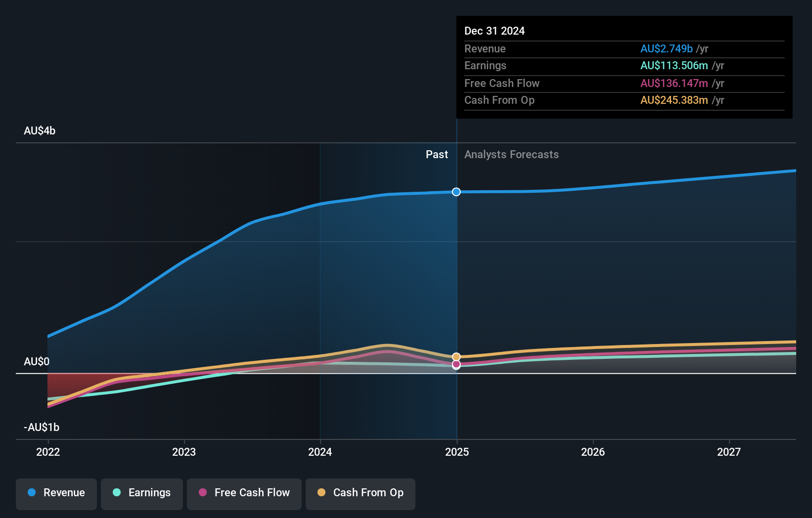The height and width of the screenshot is (518, 812).
Task: Select the Revenue data point marker on the chart
Action: pyautogui.click(x=456, y=192)
